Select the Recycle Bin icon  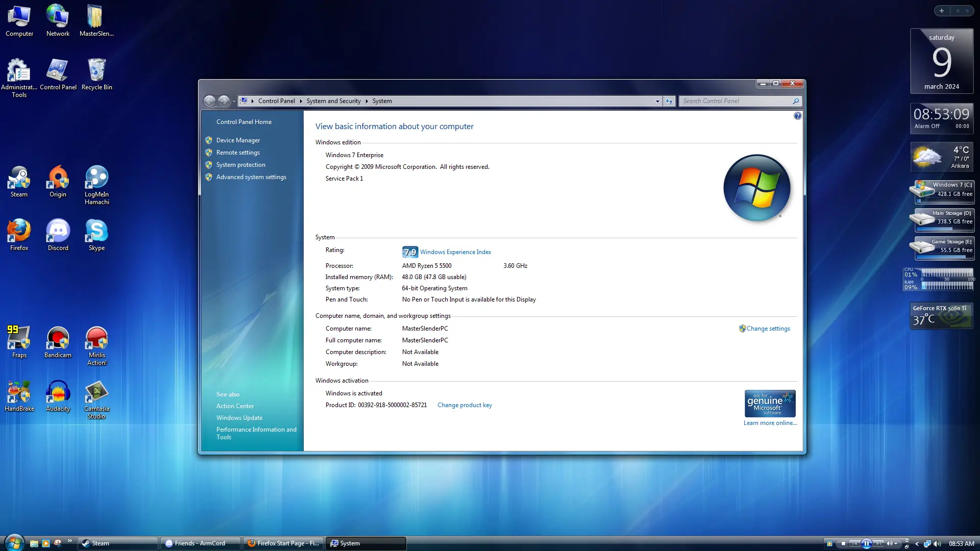pos(96,74)
